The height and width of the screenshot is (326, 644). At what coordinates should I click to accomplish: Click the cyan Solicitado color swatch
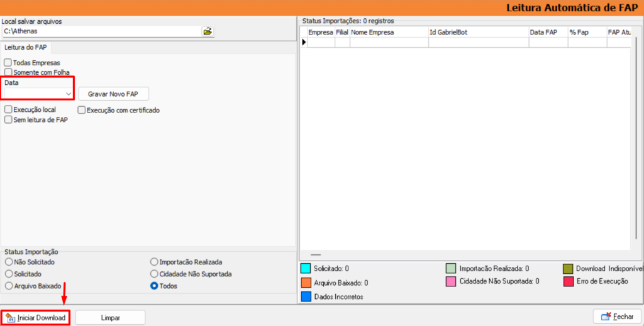click(x=306, y=269)
